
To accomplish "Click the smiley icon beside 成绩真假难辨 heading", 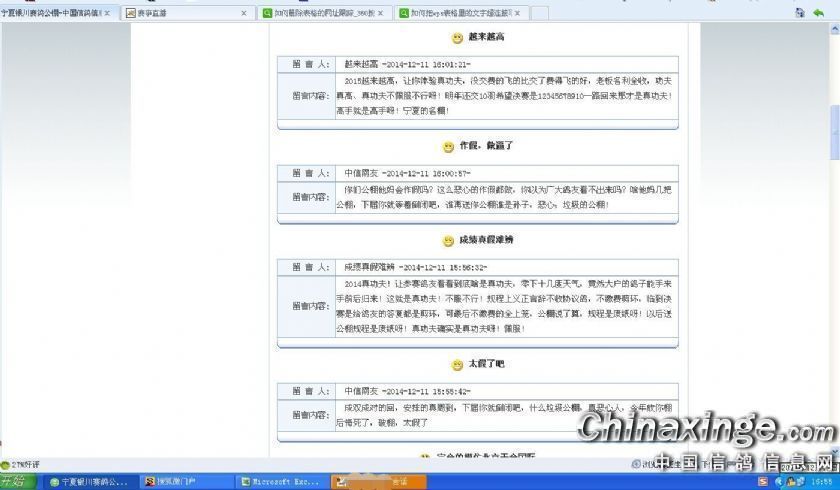I will [x=448, y=242].
